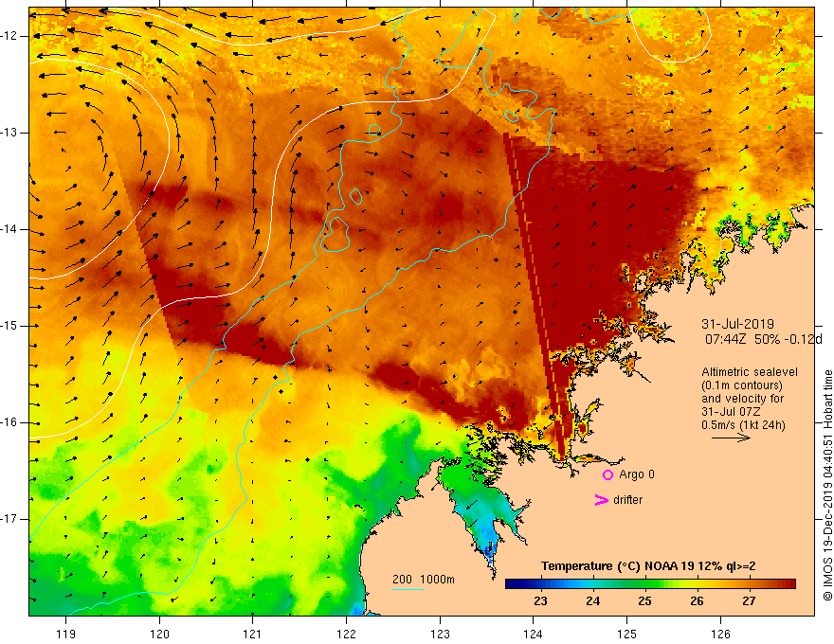Click the longitude axis label 123
The image size is (834, 644).
(440, 634)
